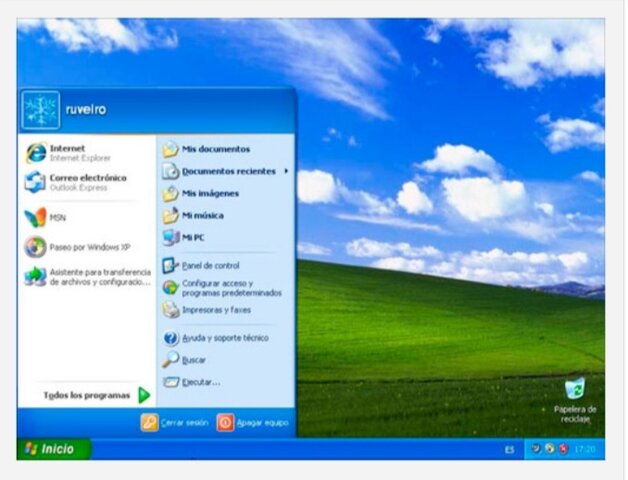Open the Paseo por Windows XP icon
This screenshot has height=480, width=628.
[x=35, y=247]
